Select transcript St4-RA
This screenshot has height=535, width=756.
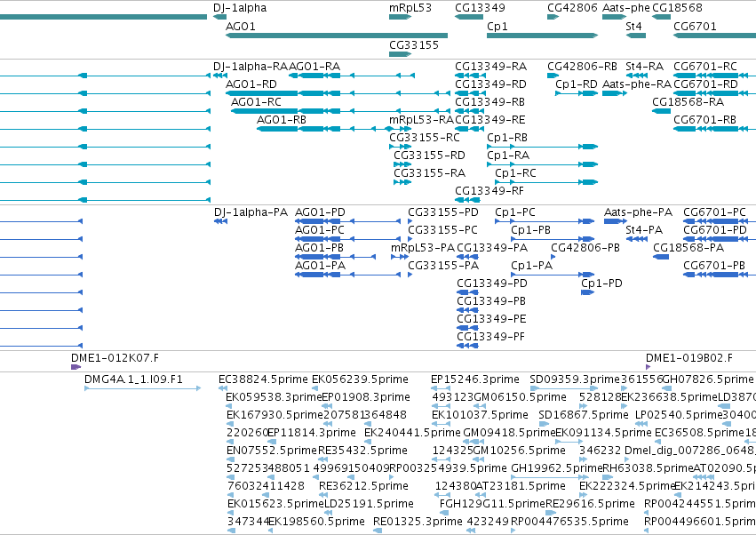(645, 67)
